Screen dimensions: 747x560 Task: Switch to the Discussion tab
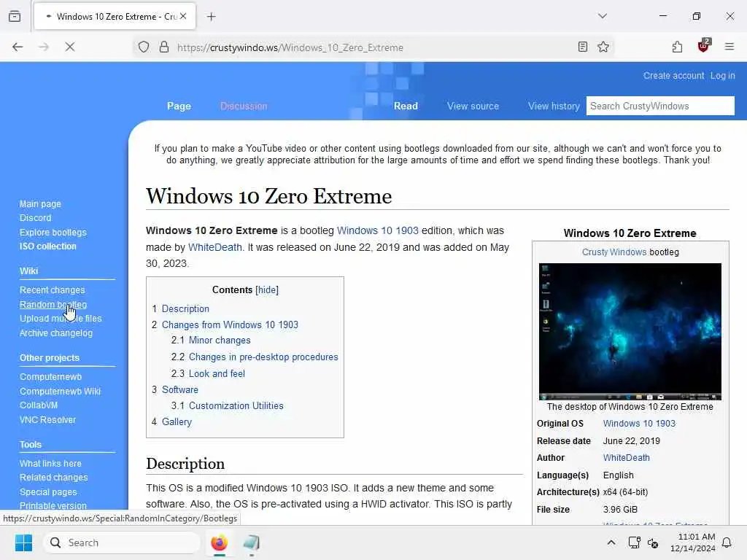pos(244,106)
